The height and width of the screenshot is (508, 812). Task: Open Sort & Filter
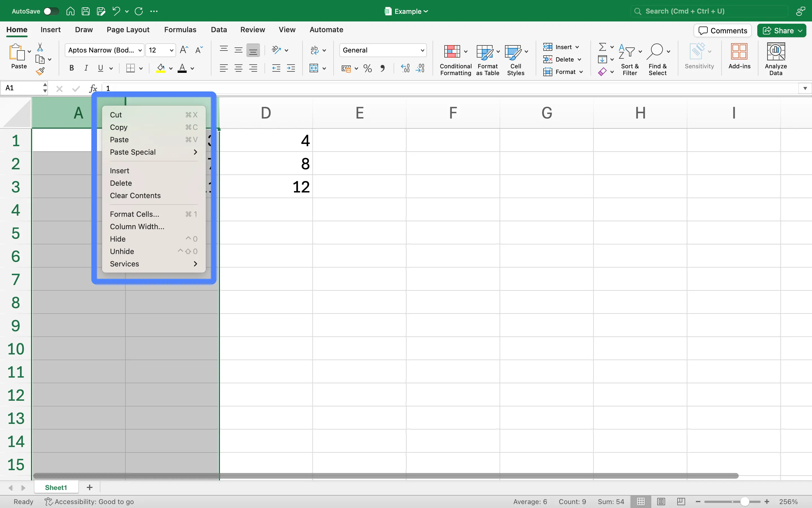(x=630, y=60)
